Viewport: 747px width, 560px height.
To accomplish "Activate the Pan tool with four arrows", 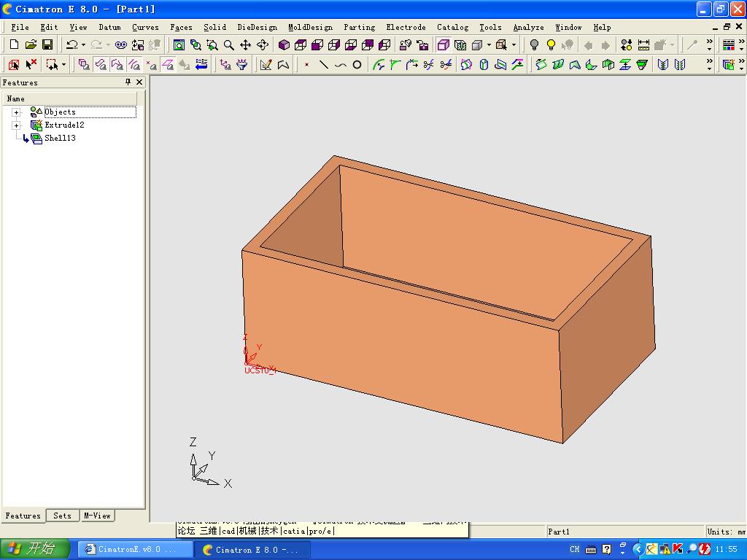I will (245, 44).
